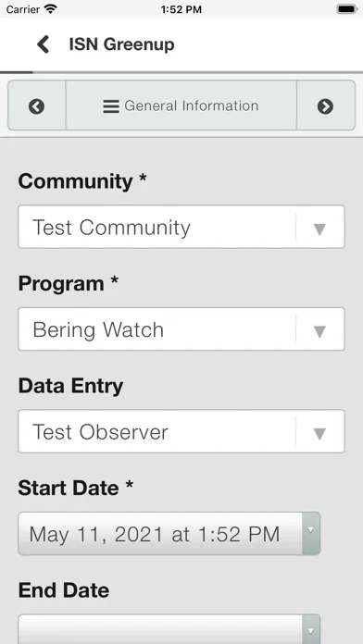
Task: Open the Test Community dropdown
Action: (x=181, y=227)
